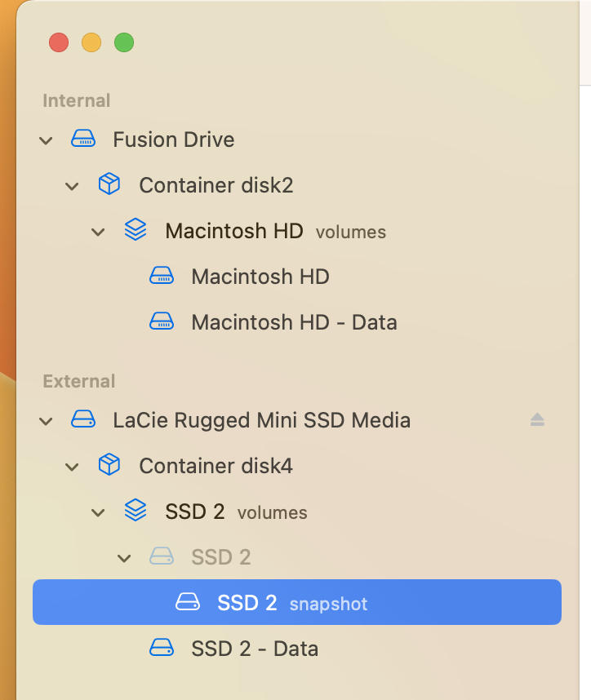This screenshot has height=700, width=591.
Task: Click the Fusion Drive disk icon
Action: coord(83,140)
